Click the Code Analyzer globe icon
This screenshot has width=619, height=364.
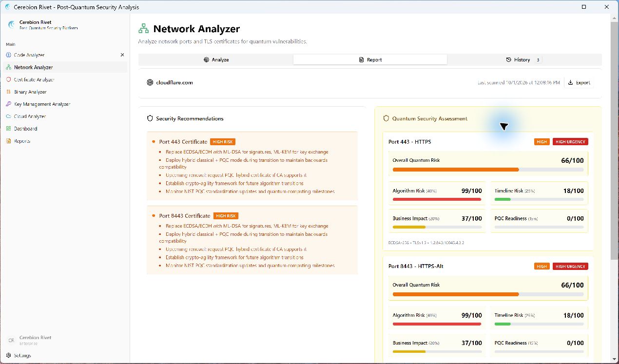pyautogui.click(x=8, y=55)
